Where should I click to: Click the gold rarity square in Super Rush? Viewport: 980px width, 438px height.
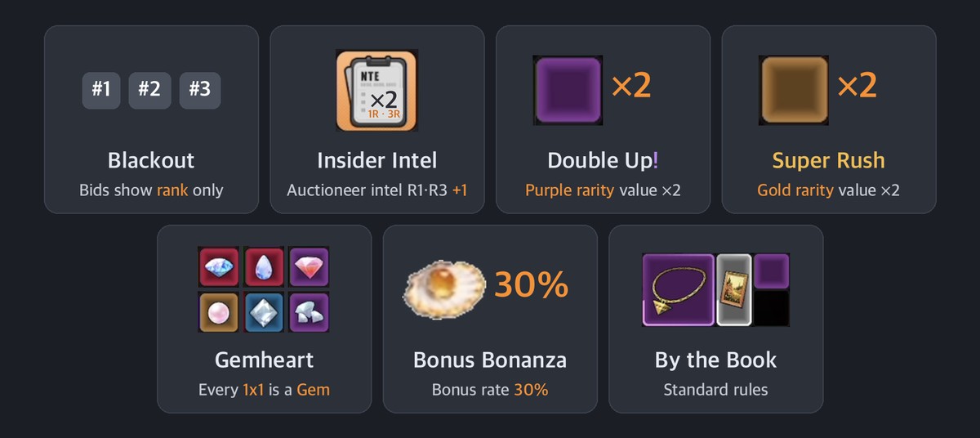794,89
